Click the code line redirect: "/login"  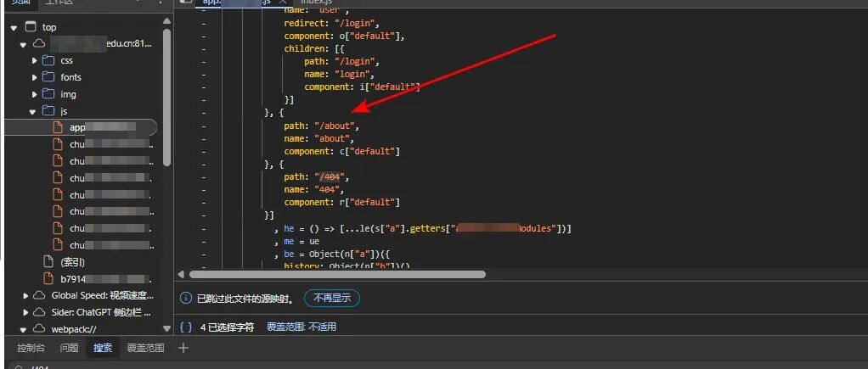point(331,23)
